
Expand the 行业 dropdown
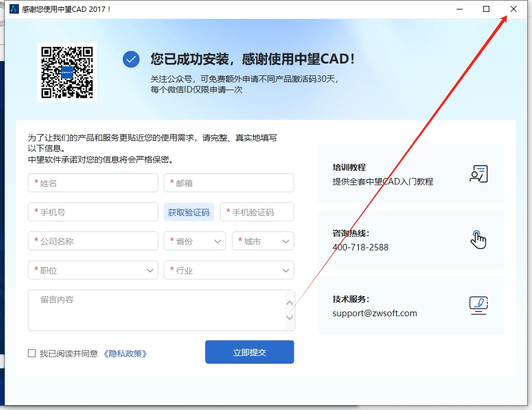(x=228, y=271)
